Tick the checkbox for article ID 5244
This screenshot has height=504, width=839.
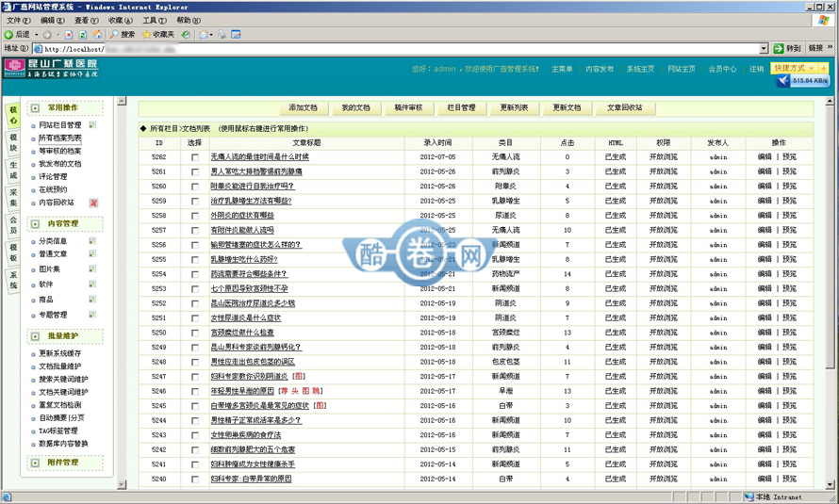[195, 420]
